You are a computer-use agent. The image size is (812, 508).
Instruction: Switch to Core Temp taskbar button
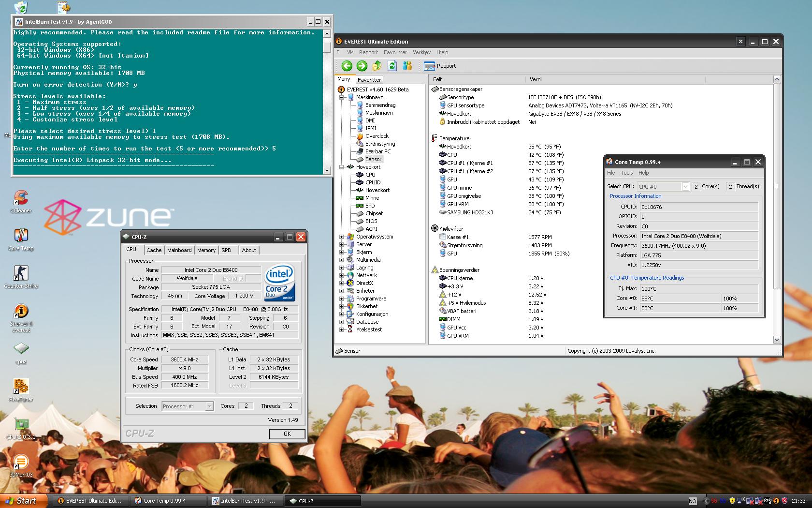168,501
